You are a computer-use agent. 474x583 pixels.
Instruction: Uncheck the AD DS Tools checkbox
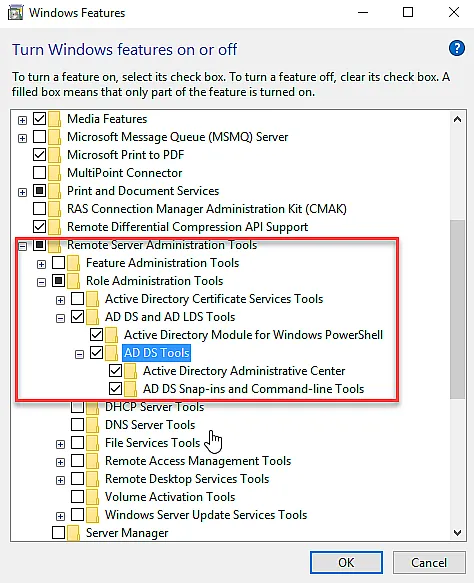[96, 352]
